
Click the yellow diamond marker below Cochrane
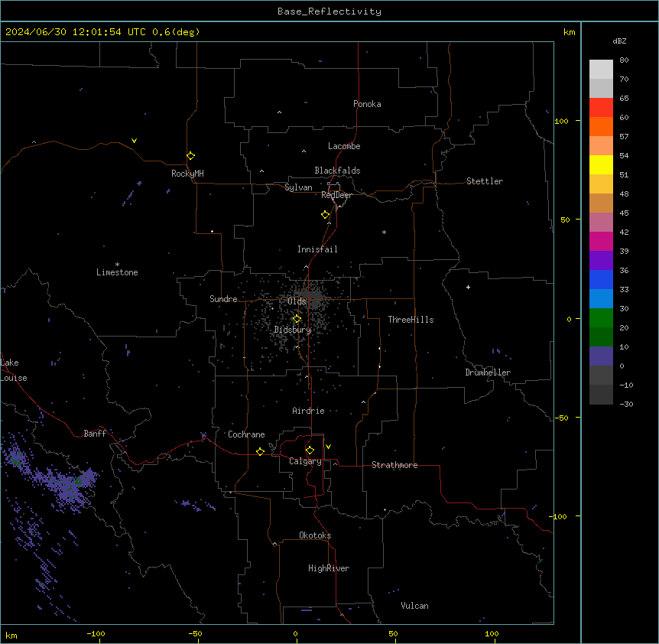point(260,451)
